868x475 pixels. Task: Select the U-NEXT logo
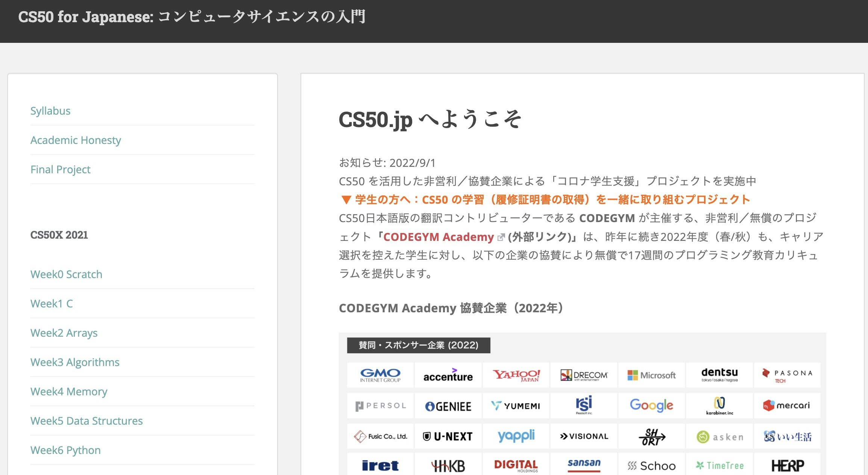448,436
